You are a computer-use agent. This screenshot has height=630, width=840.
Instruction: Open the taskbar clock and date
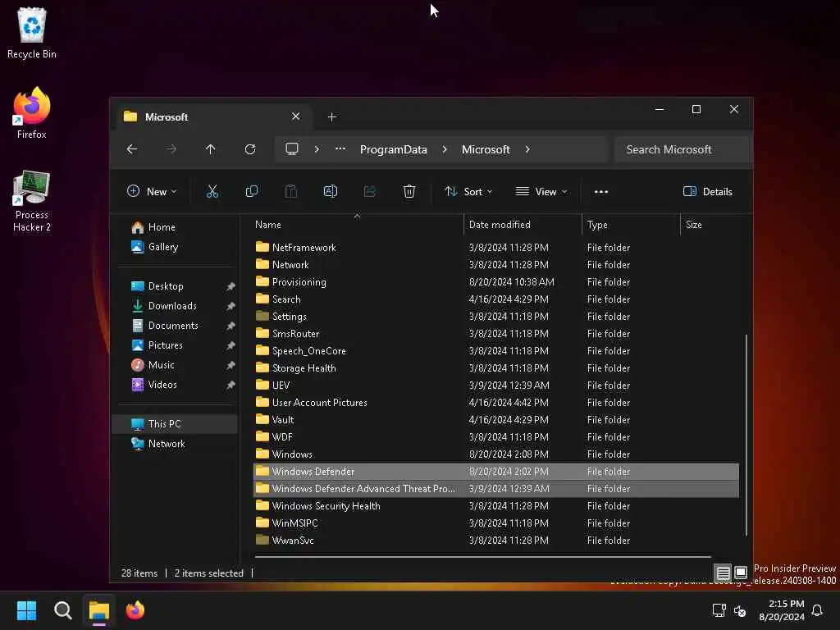[782, 610]
